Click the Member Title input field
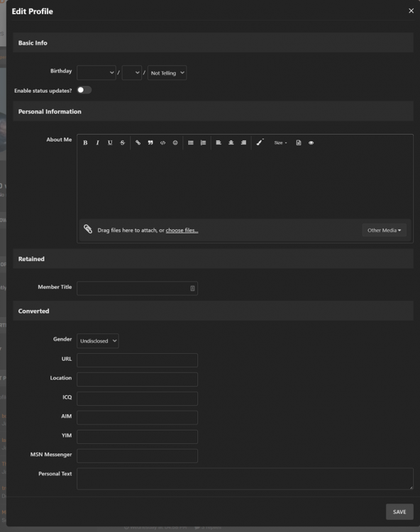Image resolution: width=420 pixels, height=532 pixels. click(x=137, y=289)
